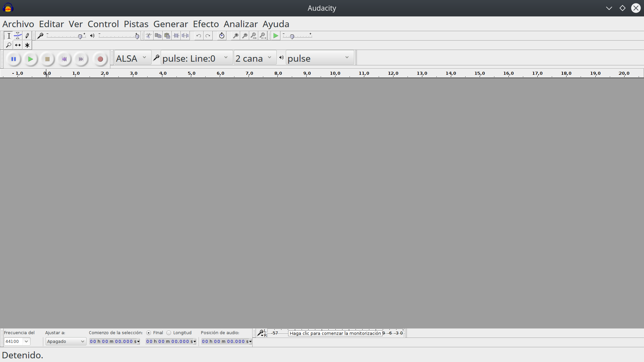The width and height of the screenshot is (644, 362).
Task: Click the Cut scissors icon
Action: [149, 36]
